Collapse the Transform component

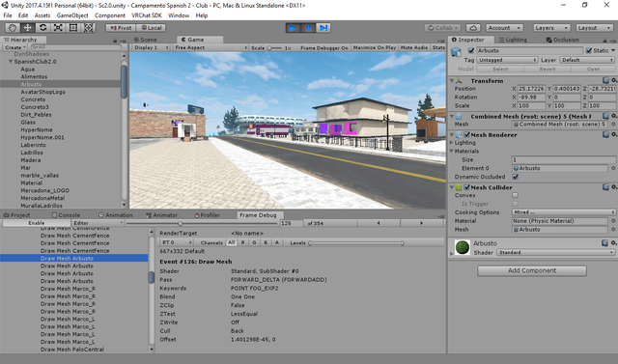452,80
